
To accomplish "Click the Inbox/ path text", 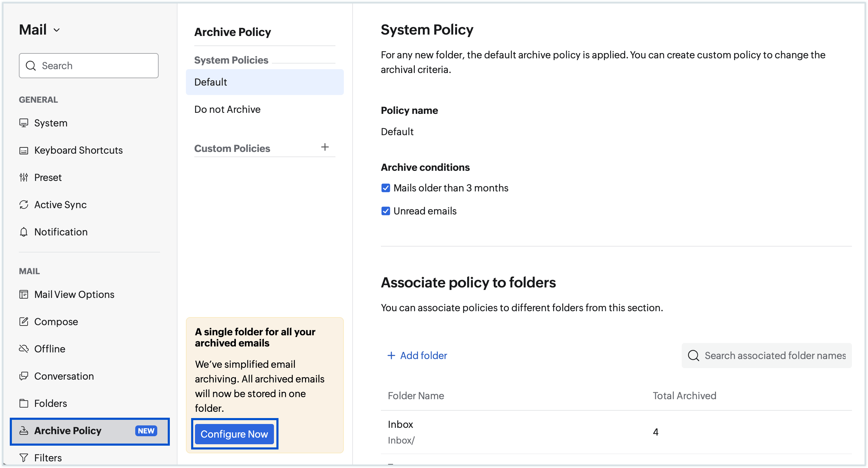I will [x=401, y=440].
